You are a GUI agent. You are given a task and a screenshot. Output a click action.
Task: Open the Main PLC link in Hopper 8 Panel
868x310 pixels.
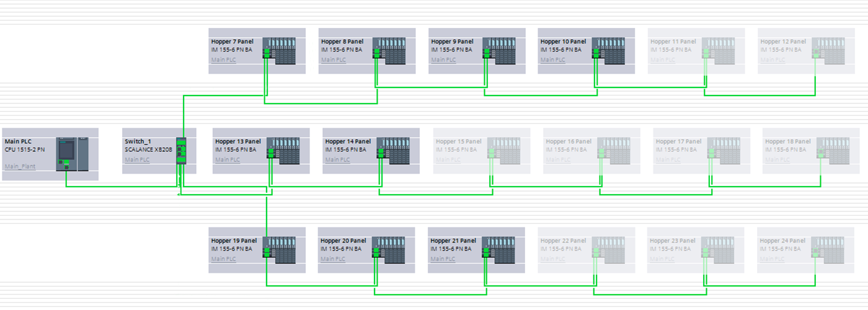tap(333, 60)
